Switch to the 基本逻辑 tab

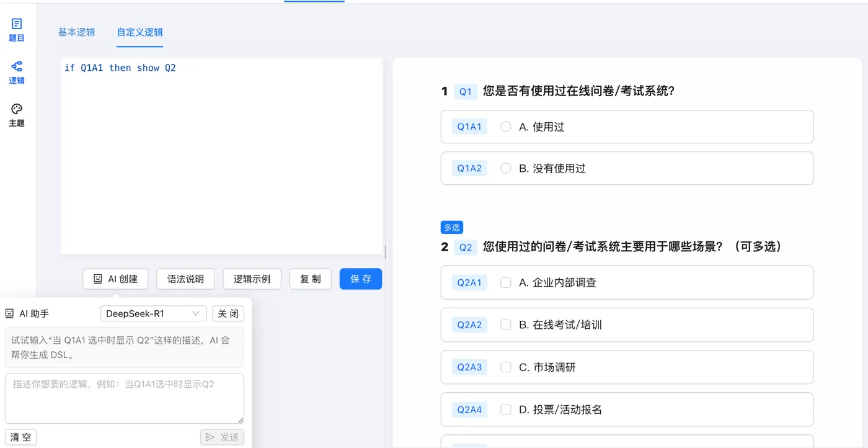[x=77, y=32]
